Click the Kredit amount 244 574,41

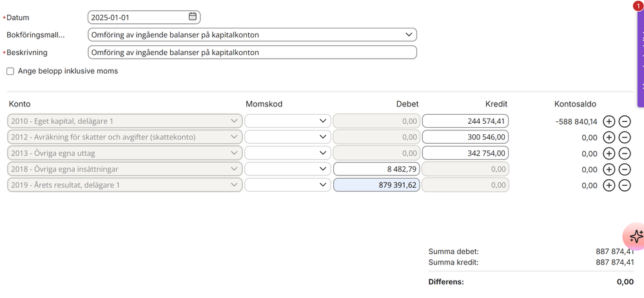465,121
